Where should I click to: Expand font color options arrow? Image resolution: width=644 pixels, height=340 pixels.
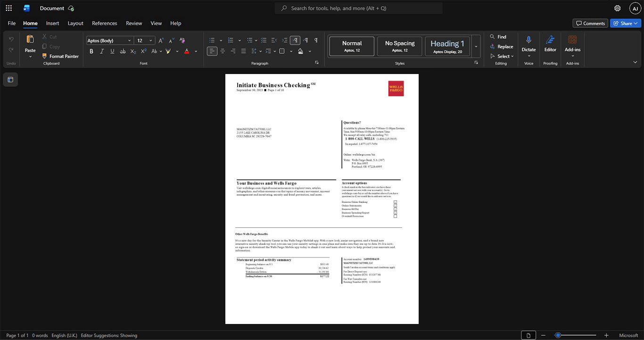pos(196,51)
